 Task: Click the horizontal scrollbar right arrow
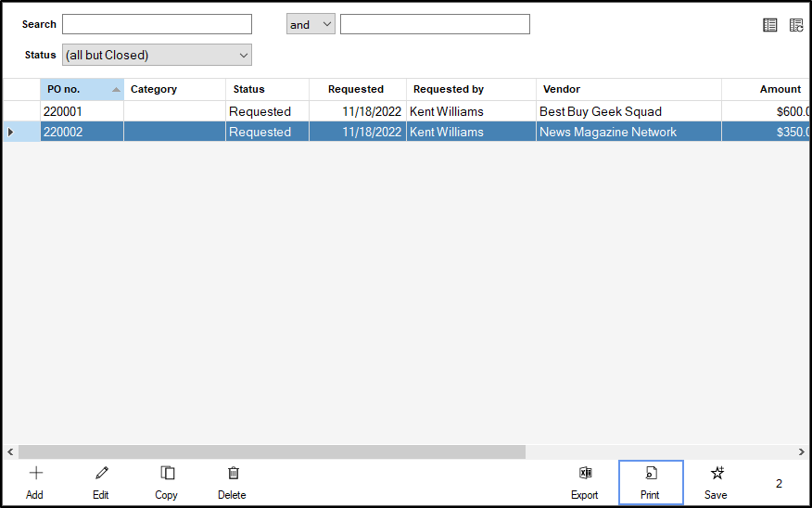pyautogui.click(x=802, y=452)
